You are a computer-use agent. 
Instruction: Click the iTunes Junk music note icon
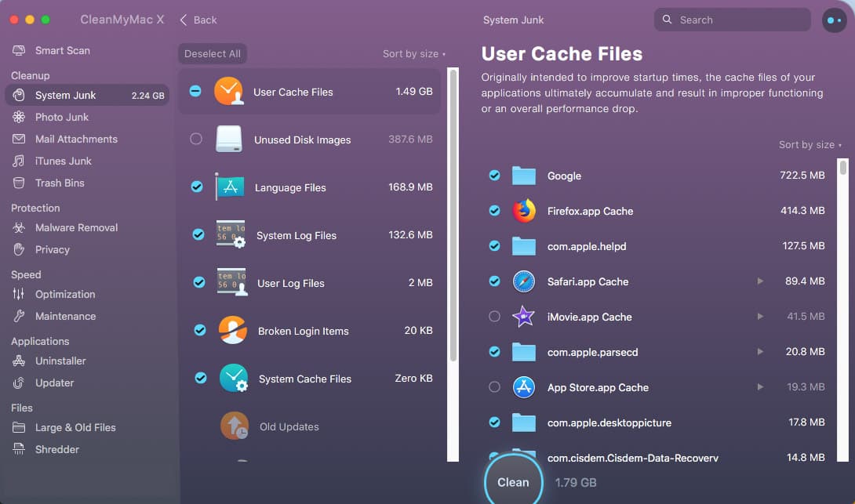pyautogui.click(x=19, y=161)
